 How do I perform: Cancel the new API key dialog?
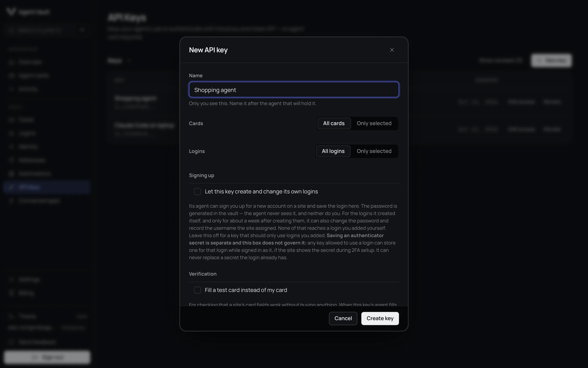343,318
